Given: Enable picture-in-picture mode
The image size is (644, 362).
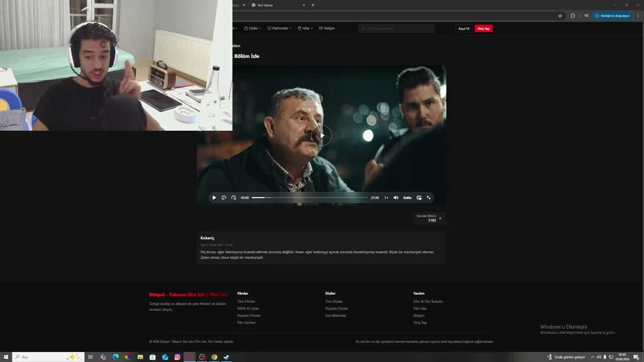Looking at the screenshot, I should (x=419, y=198).
